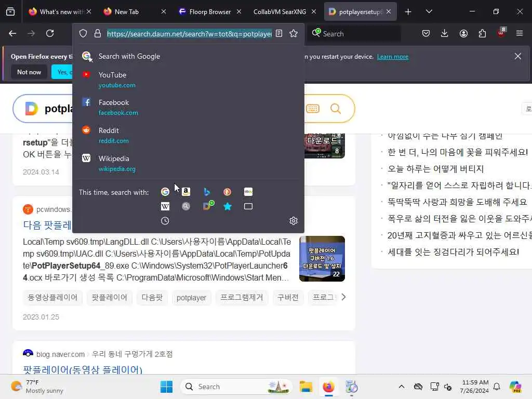The height and width of the screenshot is (399, 532).
Task: Search this time with Wikipedia icon
Action: (x=165, y=206)
